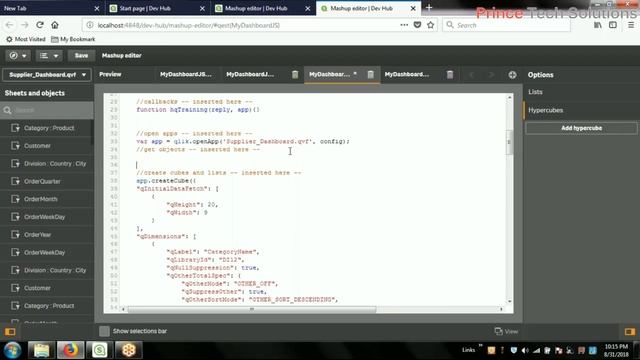
Task: Select the second OrderWeekDay object
Action: pos(47,252)
